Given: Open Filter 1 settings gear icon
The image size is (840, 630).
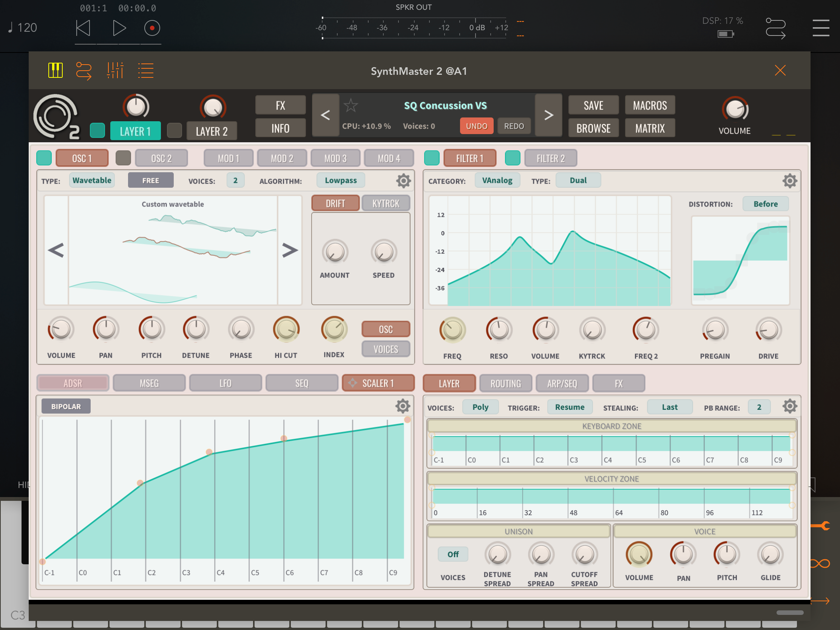Looking at the screenshot, I should point(789,181).
